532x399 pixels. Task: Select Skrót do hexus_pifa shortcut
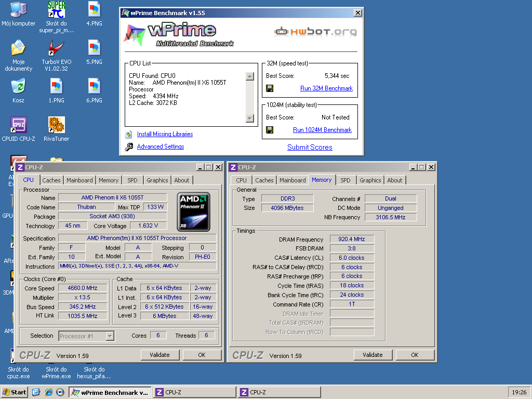(94, 373)
